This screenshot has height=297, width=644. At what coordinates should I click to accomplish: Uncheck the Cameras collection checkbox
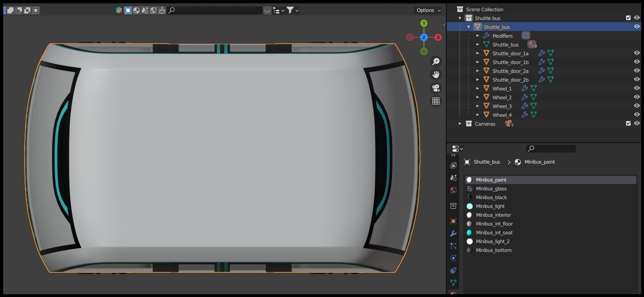(628, 123)
